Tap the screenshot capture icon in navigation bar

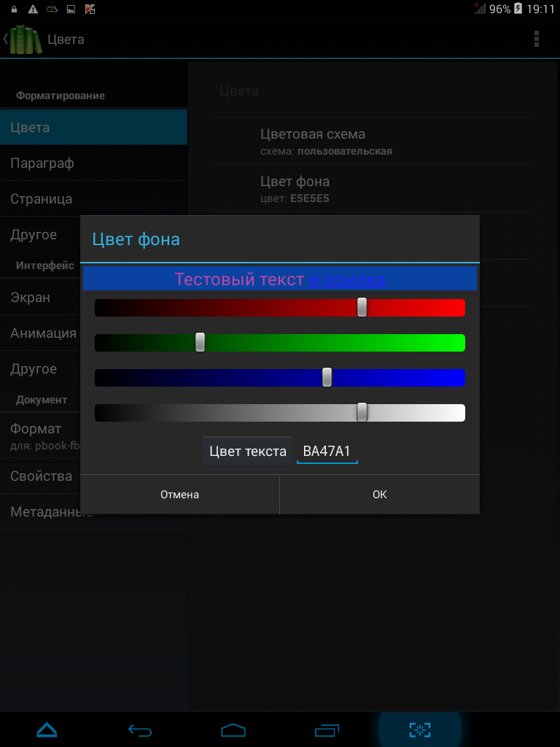coord(420,729)
